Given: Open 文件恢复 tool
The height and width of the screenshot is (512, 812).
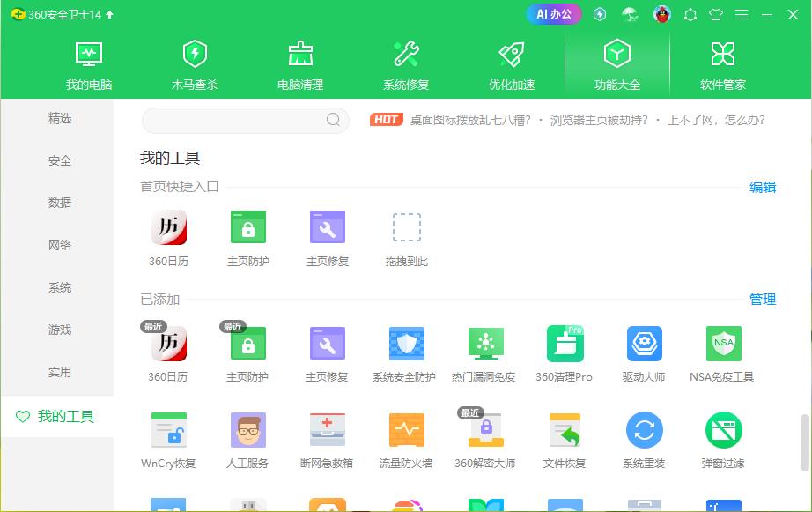Looking at the screenshot, I should point(565,441).
